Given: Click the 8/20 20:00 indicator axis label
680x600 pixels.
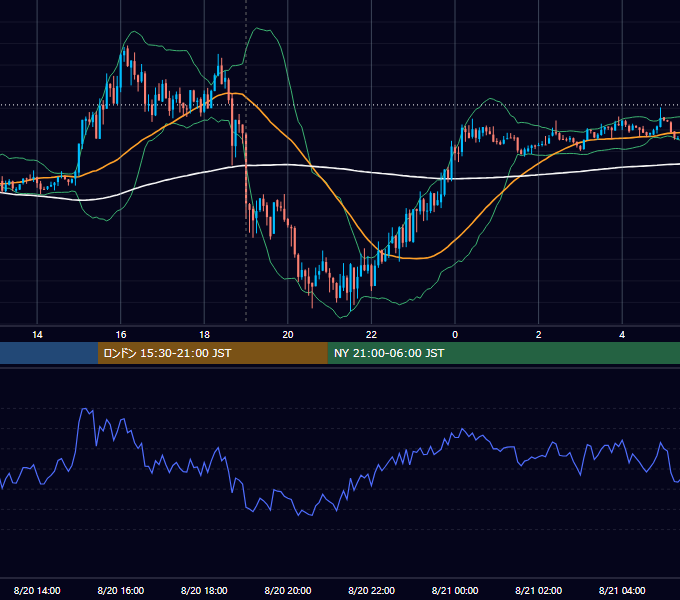Looking at the screenshot, I should [x=288, y=590].
